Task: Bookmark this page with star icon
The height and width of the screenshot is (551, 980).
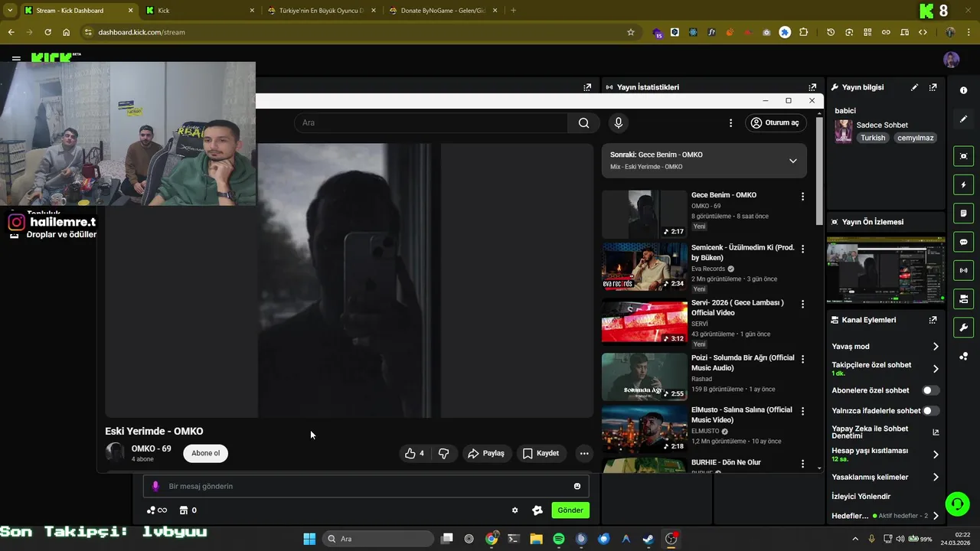Action: [631, 32]
